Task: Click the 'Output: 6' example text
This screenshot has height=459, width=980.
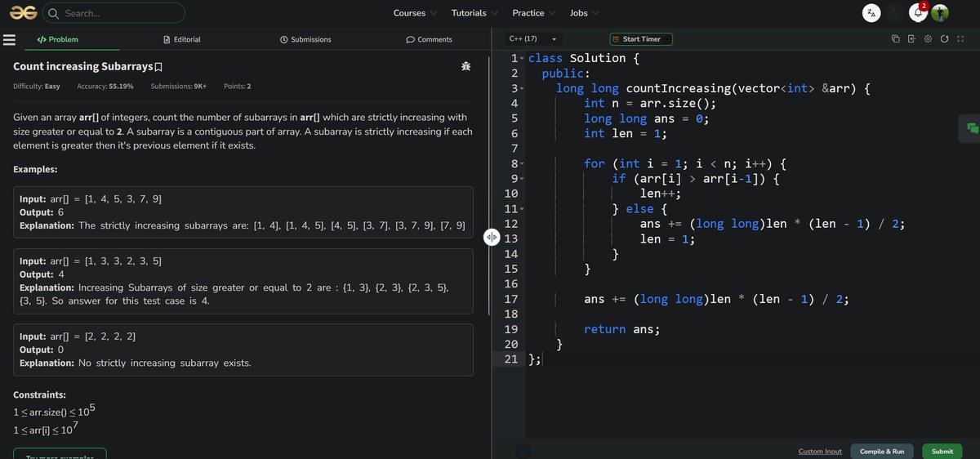Action: pos(42,212)
